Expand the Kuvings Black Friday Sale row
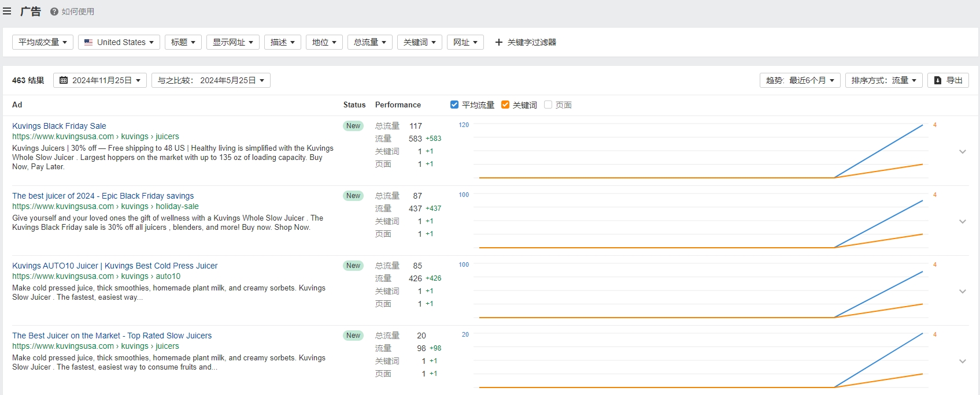 pyautogui.click(x=963, y=151)
